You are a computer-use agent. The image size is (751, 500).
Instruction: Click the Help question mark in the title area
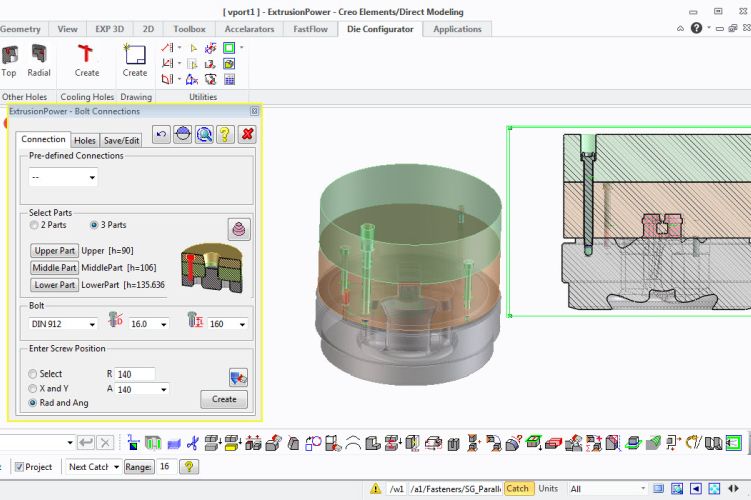pos(696,28)
